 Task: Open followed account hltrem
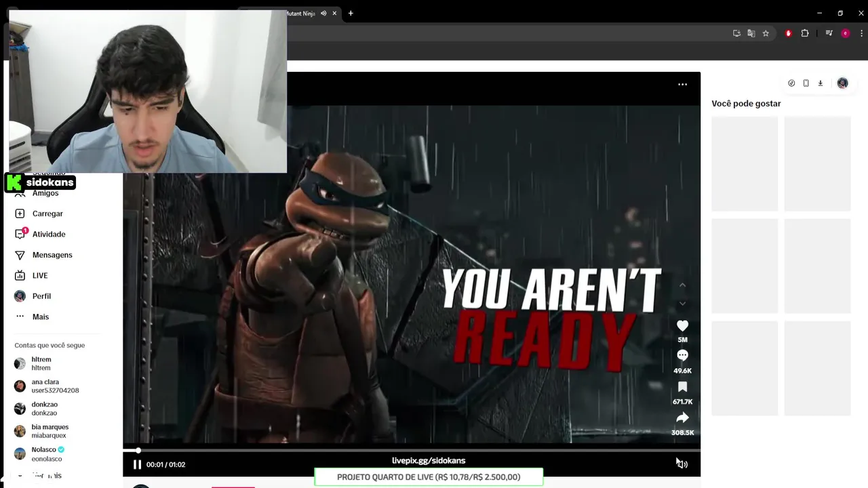[41, 363]
